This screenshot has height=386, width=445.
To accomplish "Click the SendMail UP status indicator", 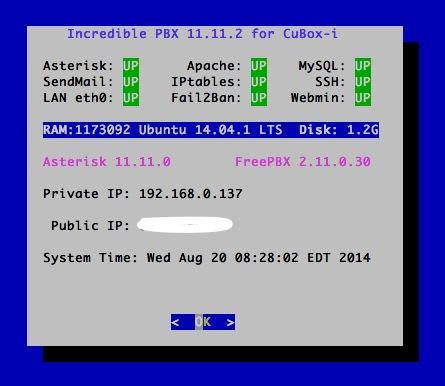I will 131,82.
